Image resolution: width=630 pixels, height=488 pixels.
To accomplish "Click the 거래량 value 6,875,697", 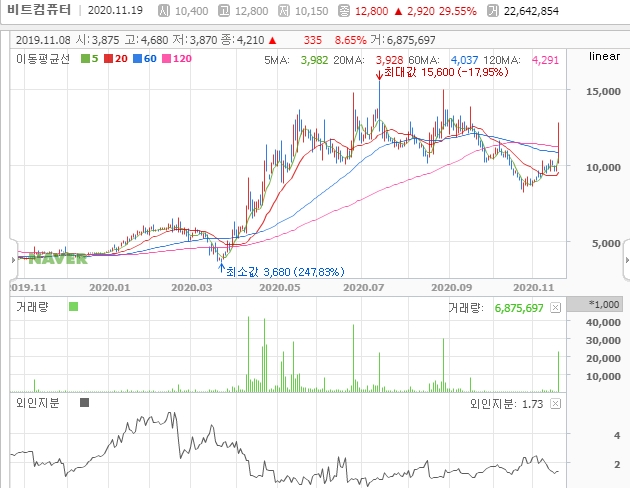I will [x=519, y=308].
